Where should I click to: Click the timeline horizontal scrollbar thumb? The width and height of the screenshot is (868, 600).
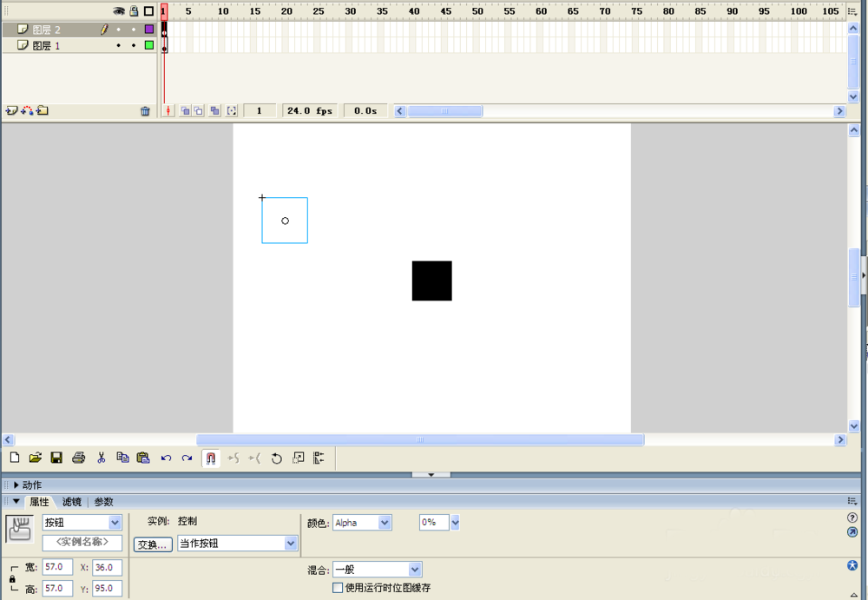[x=444, y=111]
